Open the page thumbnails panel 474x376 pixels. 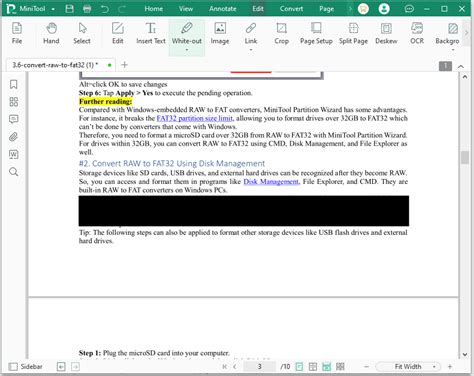[x=14, y=102]
